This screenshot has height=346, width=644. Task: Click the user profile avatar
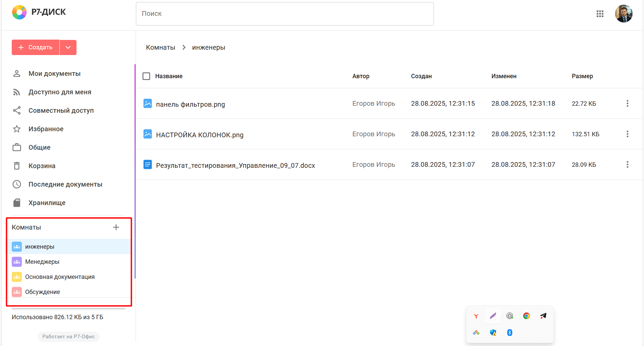624,14
